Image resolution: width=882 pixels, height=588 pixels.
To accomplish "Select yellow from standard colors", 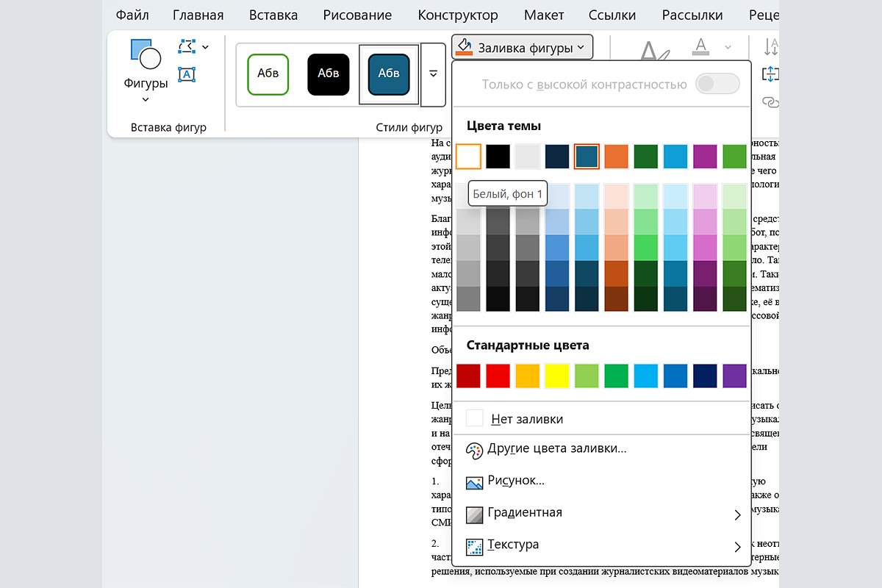I will (x=557, y=376).
